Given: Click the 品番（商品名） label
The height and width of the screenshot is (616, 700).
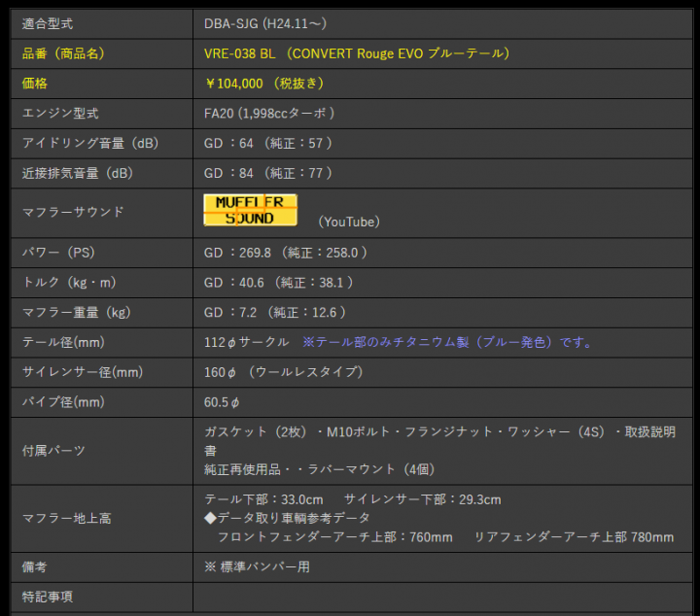Looking at the screenshot, I should point(63,53).
